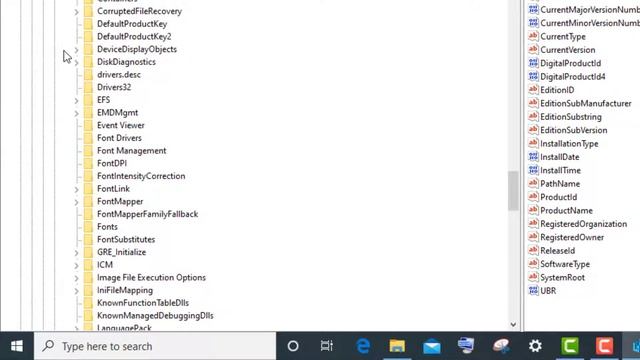
Task: Open the Mail app from taskbar
Action: (431, 346)
